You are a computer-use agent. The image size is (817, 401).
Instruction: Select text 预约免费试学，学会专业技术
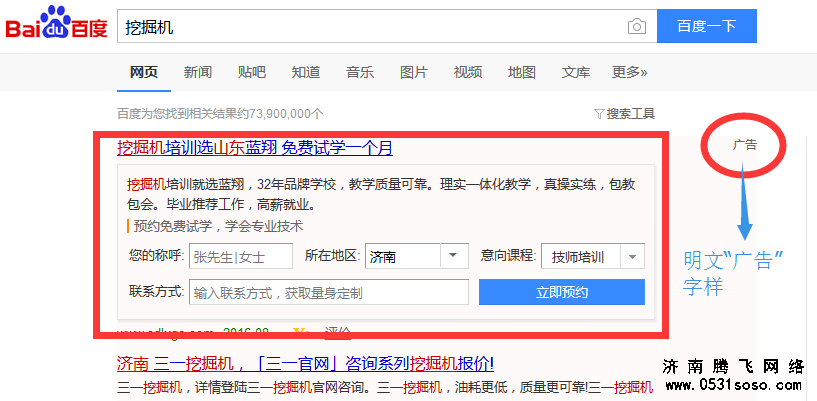[x=218, y=227]
